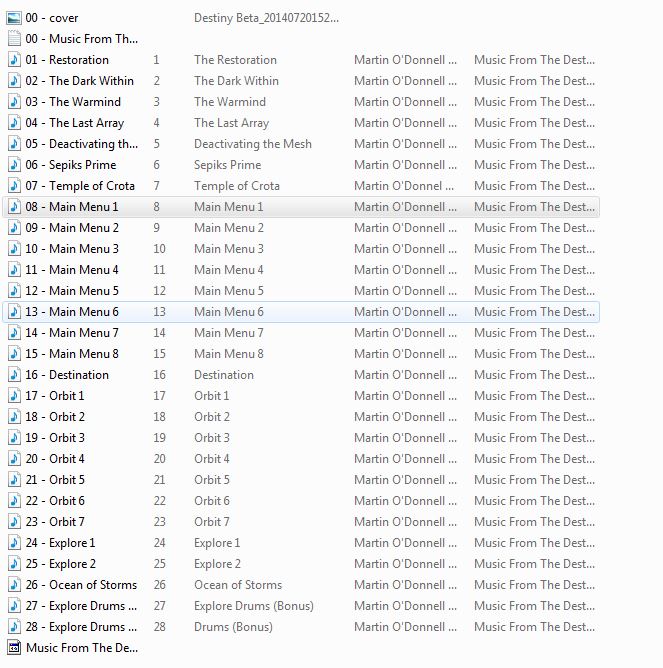This screenshot has width=663, height=668.
Task: Click title cell The Restoration
Action: 235,60
